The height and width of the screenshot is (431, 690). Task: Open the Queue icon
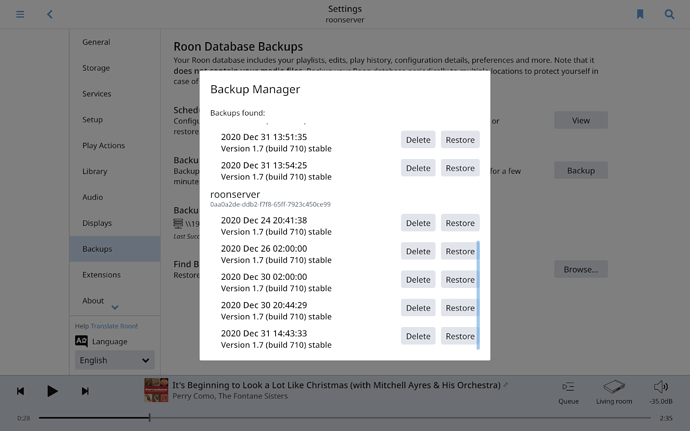point(568,387)
